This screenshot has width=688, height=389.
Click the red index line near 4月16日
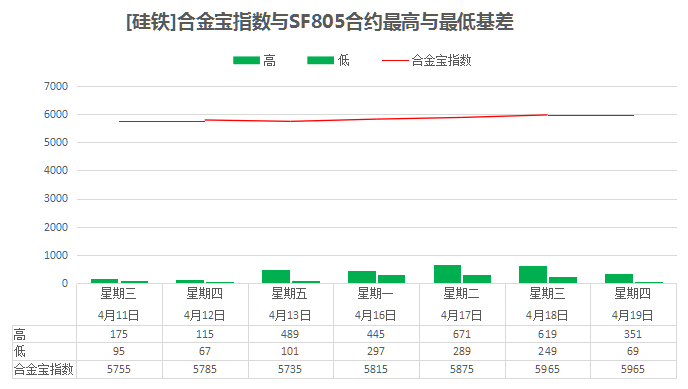(x=376, y=119)
